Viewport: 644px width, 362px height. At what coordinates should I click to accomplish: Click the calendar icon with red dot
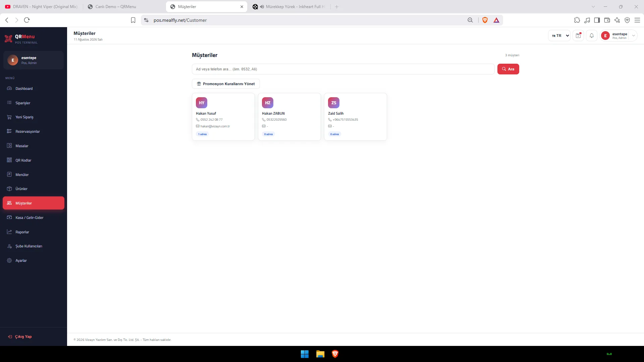click(578, 36)
